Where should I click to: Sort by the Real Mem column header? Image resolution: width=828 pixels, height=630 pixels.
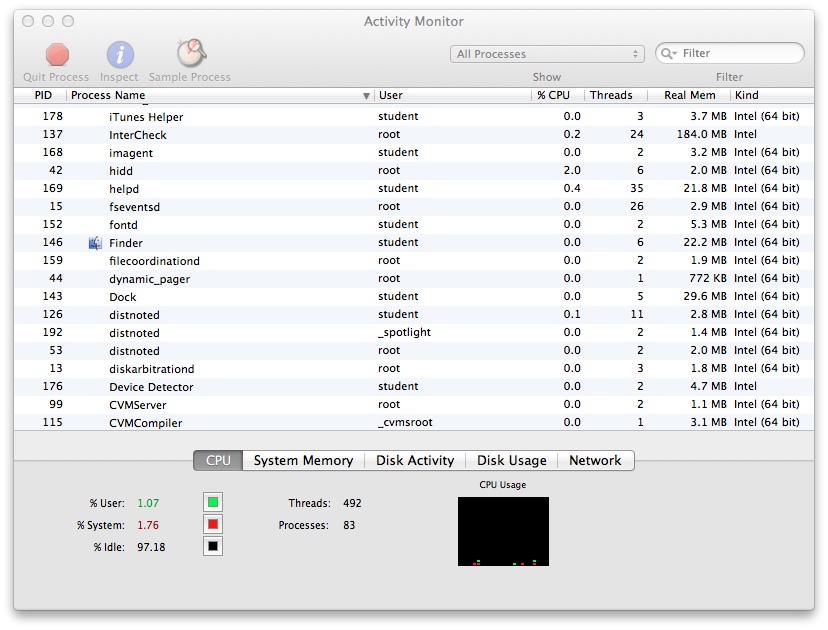pyautogui.click(x=689, y=95)
